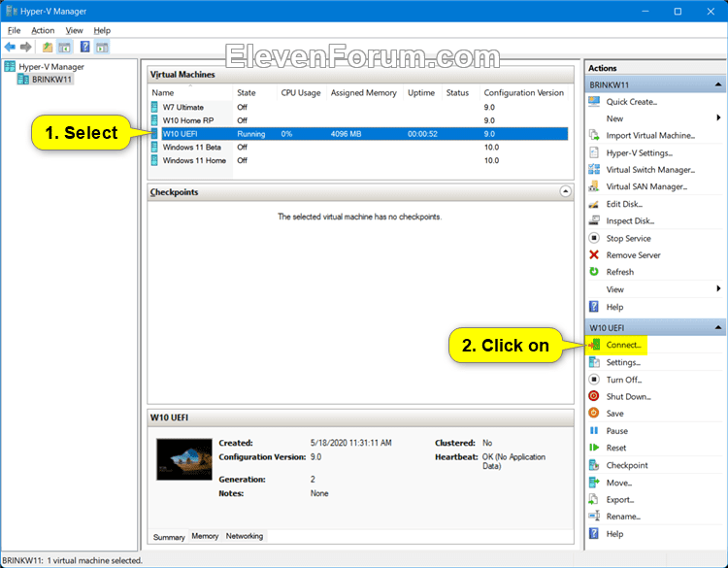
Task: Click Move action for the VM
Action: click(x=619, y=483)
